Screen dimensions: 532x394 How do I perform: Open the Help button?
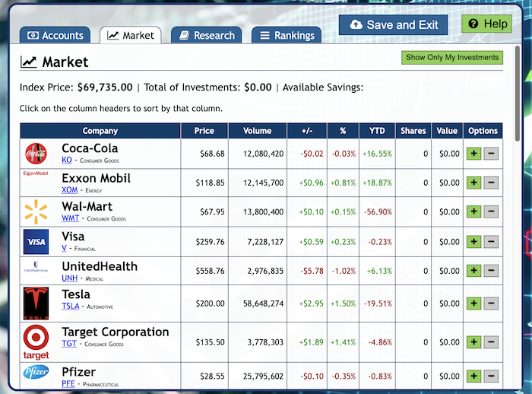(x=487, y=24)
